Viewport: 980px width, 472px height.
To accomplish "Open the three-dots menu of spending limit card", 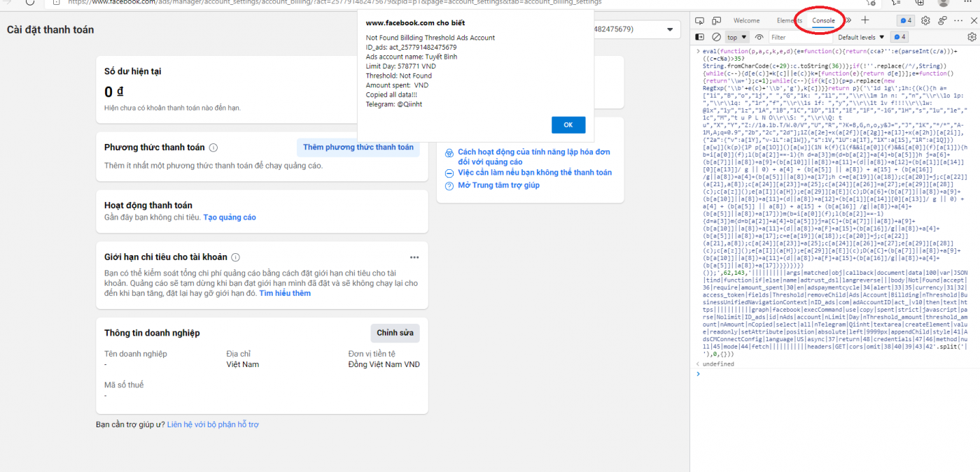I will tap(414, 257).
